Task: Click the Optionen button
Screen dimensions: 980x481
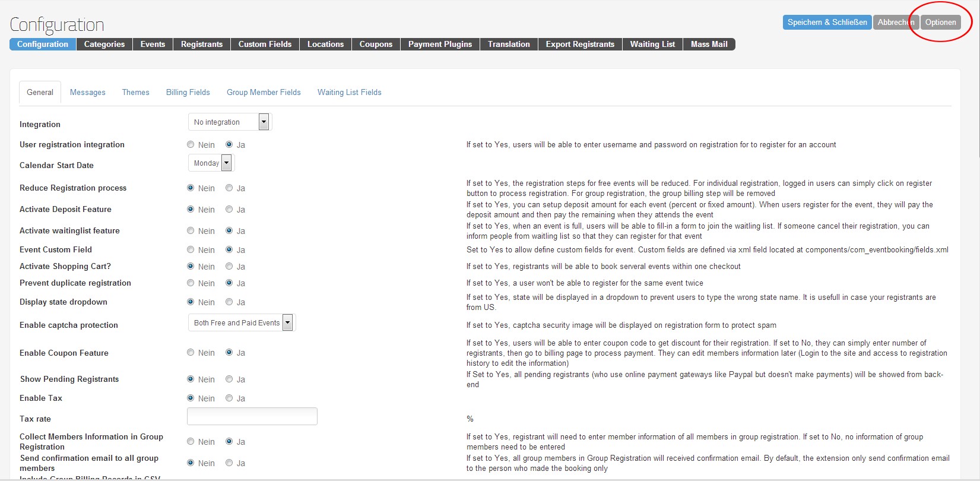Action: [940, 22]
